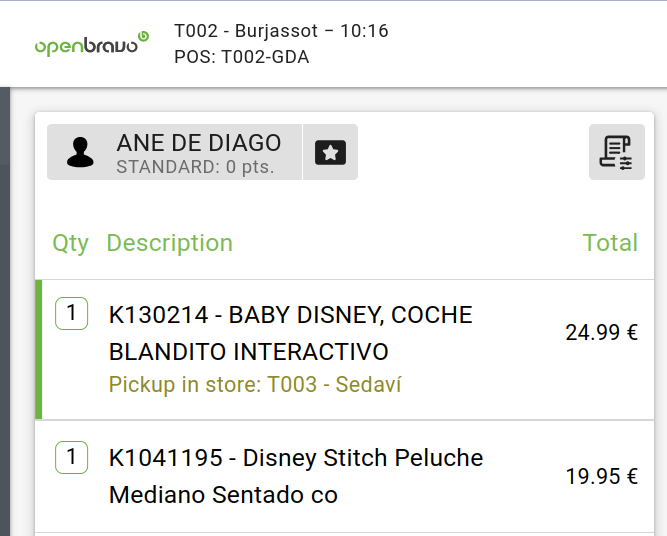Click the STANDARD: 0 pts. loyalty label
This screenshot has height=536, width=667.
(195, 167)
